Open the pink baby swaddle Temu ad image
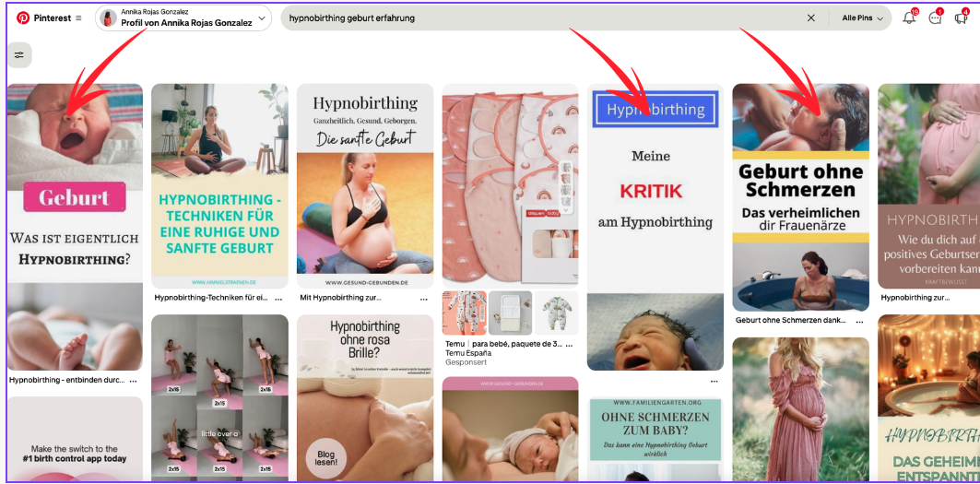The width and height of the screenshot is (980, 484). coord(510,185)
